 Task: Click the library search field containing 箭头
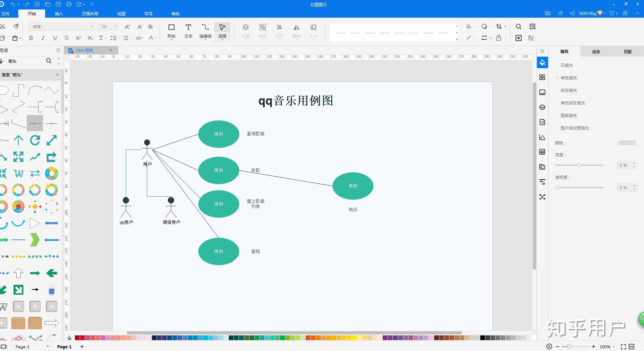pyautogui.click(x=26, y=61)
